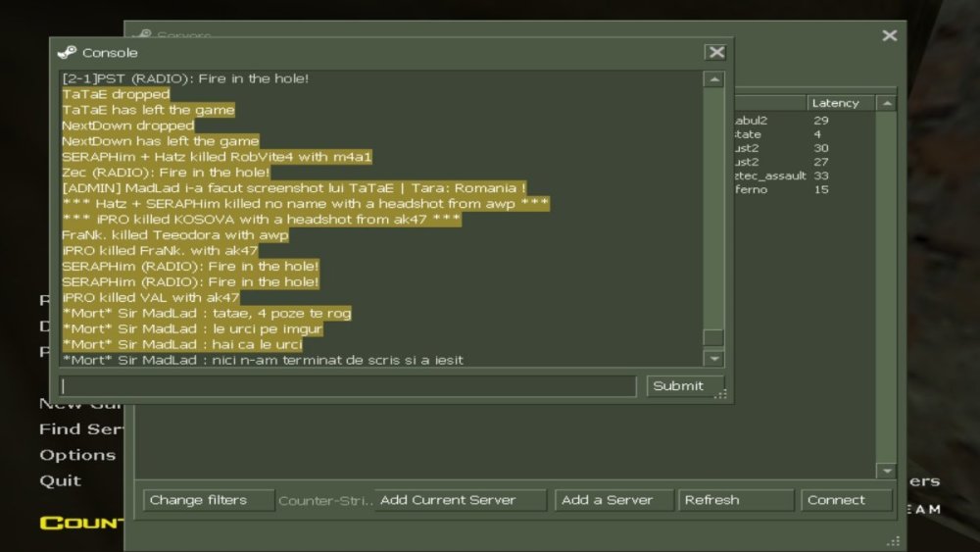The height and width of the screenshot is (552, 980).
Task: Click 'Zec (RADIO): Fire in the hole!' line
Action: (x=166, y=173)
